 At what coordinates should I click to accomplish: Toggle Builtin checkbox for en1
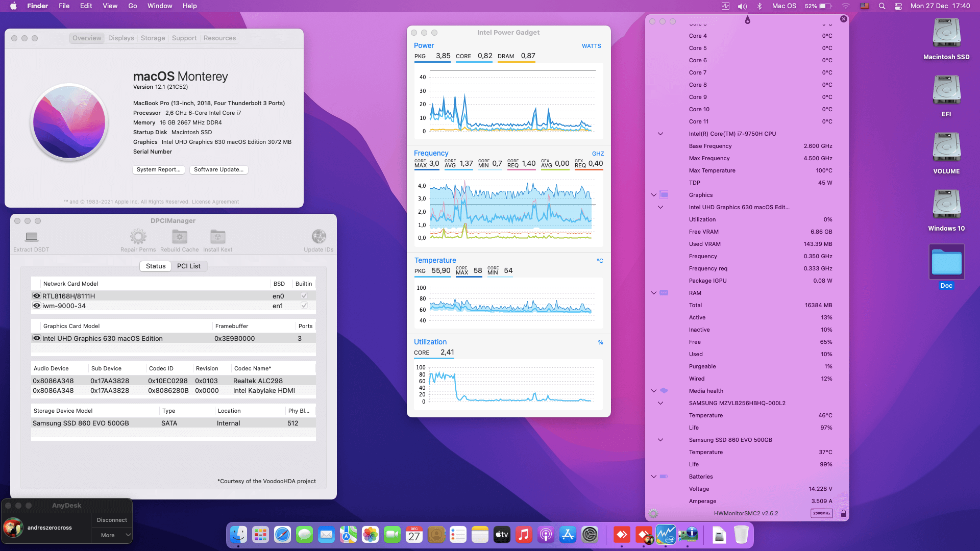coord(304,306)
